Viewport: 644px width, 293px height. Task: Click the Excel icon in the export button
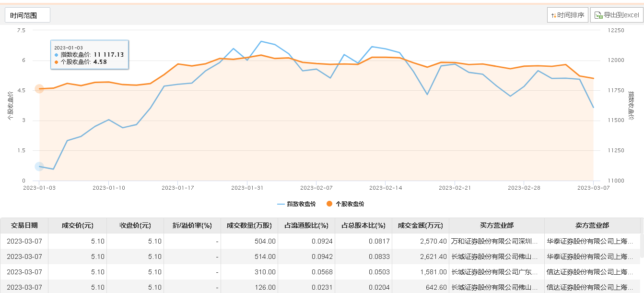(598, 15)
